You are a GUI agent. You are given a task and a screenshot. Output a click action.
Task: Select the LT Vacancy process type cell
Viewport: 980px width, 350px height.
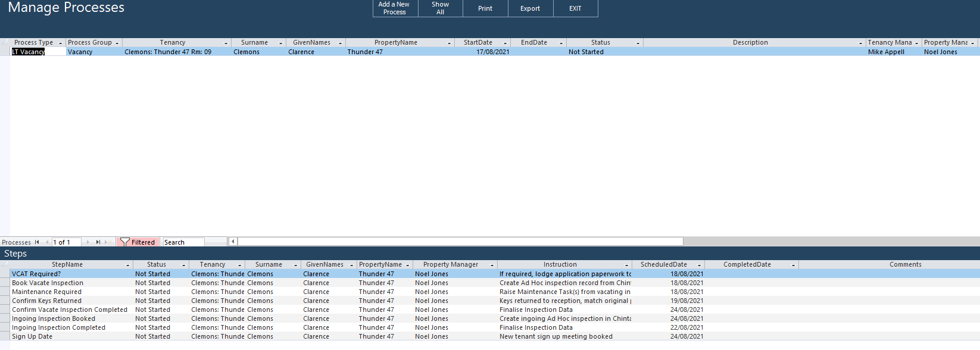click(38, 52)
